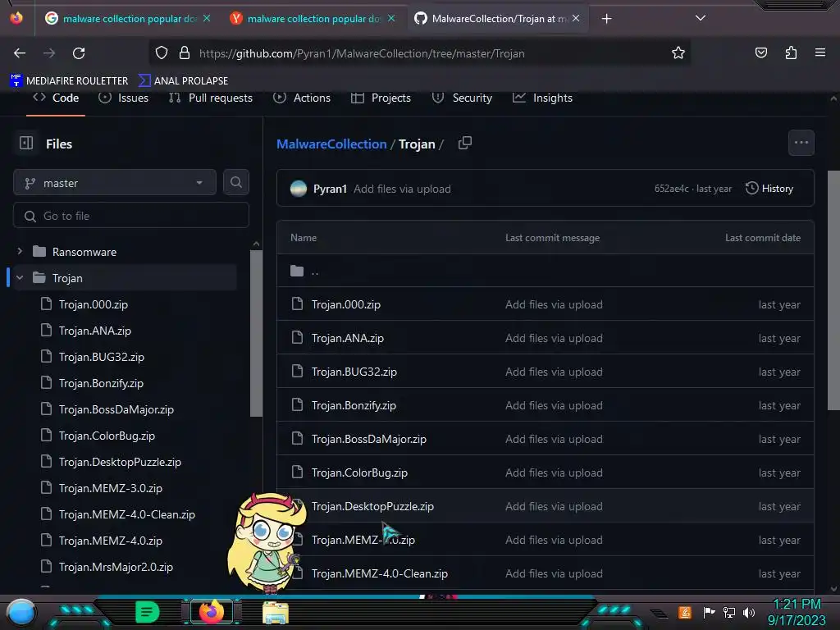
Task: Open a new tab with plus icon
Action: click(x=606, y=19)
